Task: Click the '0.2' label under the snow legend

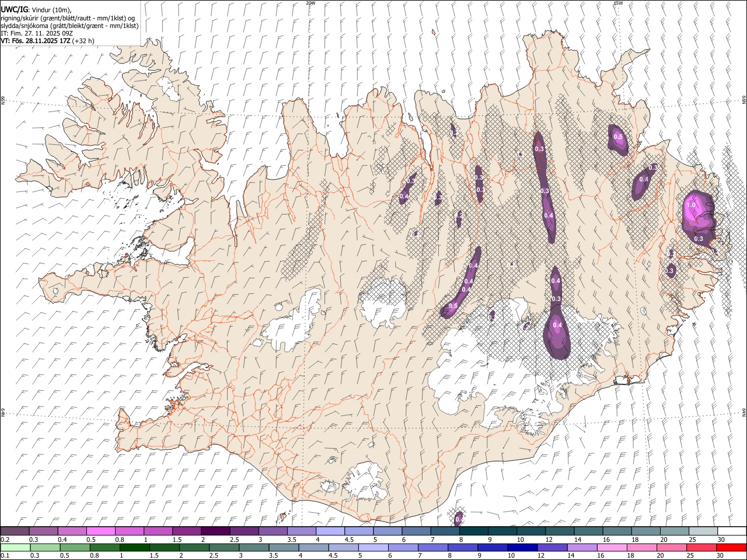Action: coord(5,539)
